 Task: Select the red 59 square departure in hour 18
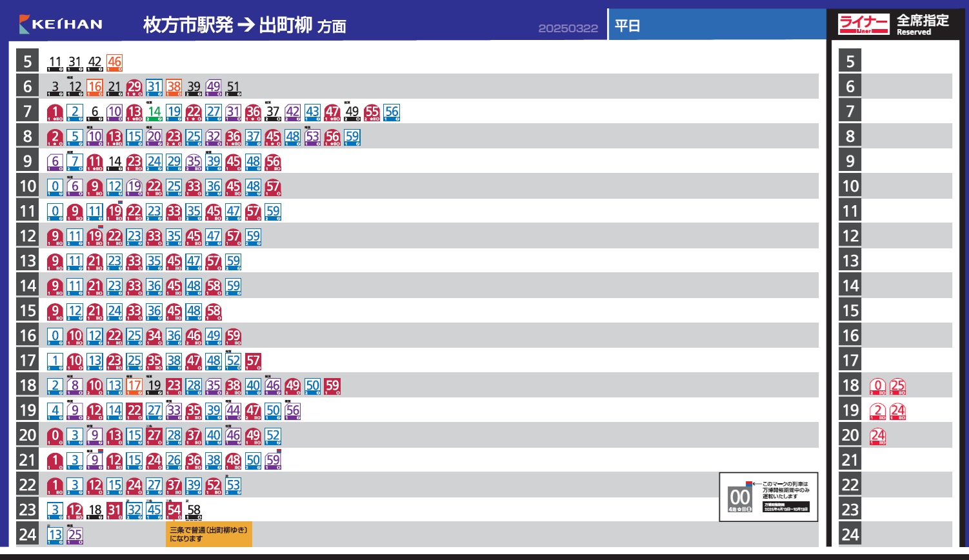point(332,386)
